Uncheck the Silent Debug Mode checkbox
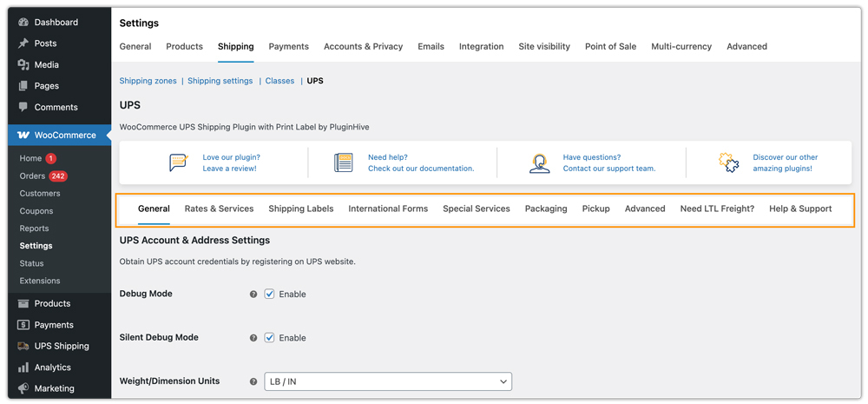 point(270,337)
